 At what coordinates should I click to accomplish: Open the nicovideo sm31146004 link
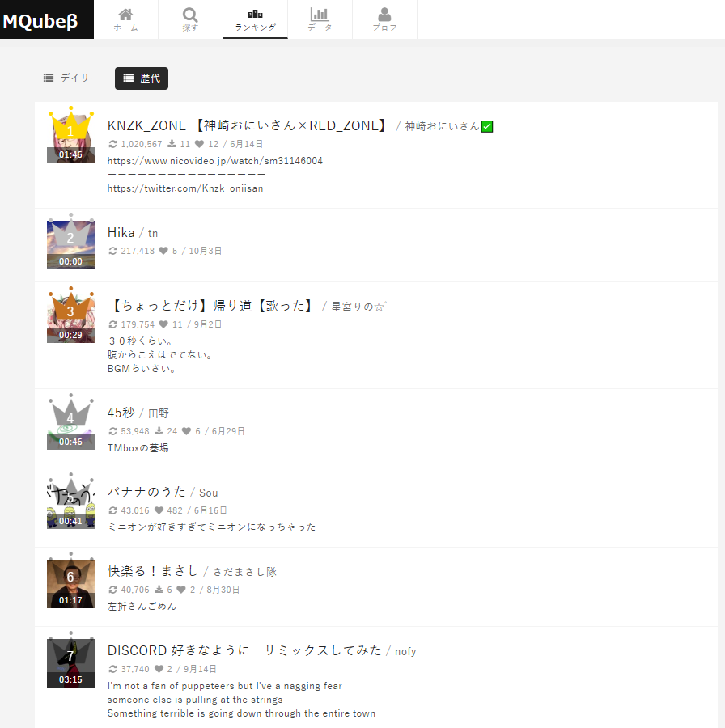[215, 161]
